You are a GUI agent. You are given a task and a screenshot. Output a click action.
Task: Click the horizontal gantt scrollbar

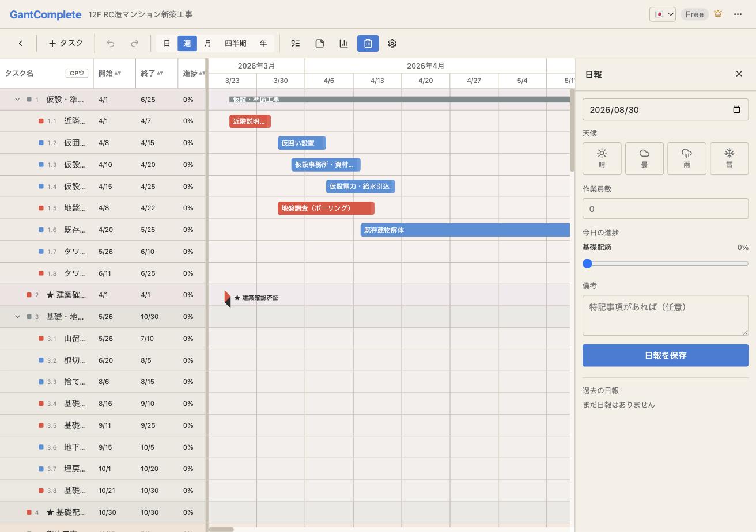click(221, 529)
